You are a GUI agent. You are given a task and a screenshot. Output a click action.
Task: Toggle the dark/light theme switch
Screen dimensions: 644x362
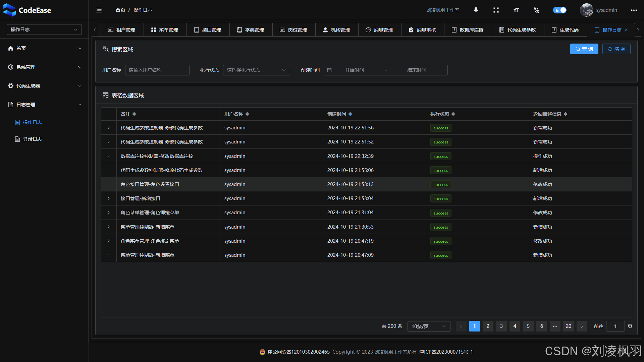pyautogui.click(x=559, y=10)
